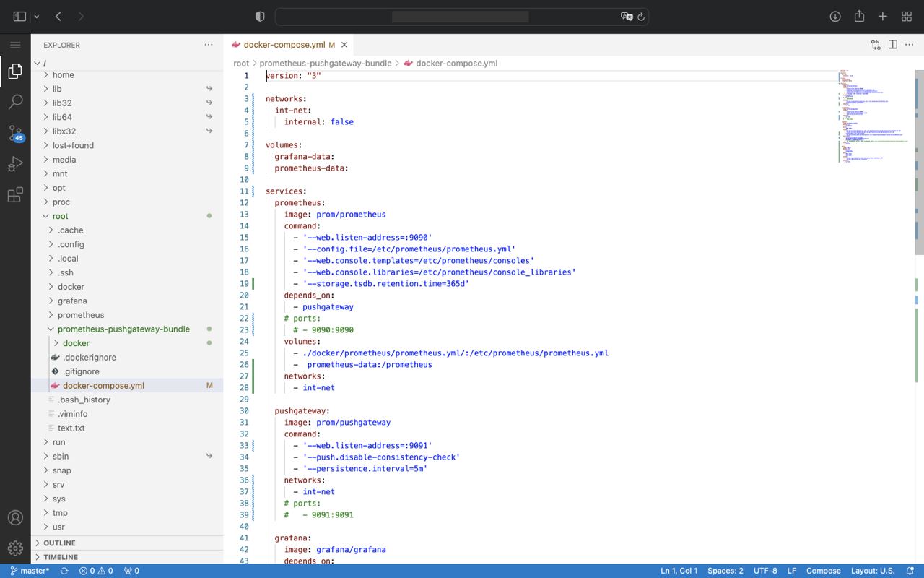Open the Extensions view icon
Image resolution: width=924 pixels, height=578 pixels.
(x=15, y=195)
